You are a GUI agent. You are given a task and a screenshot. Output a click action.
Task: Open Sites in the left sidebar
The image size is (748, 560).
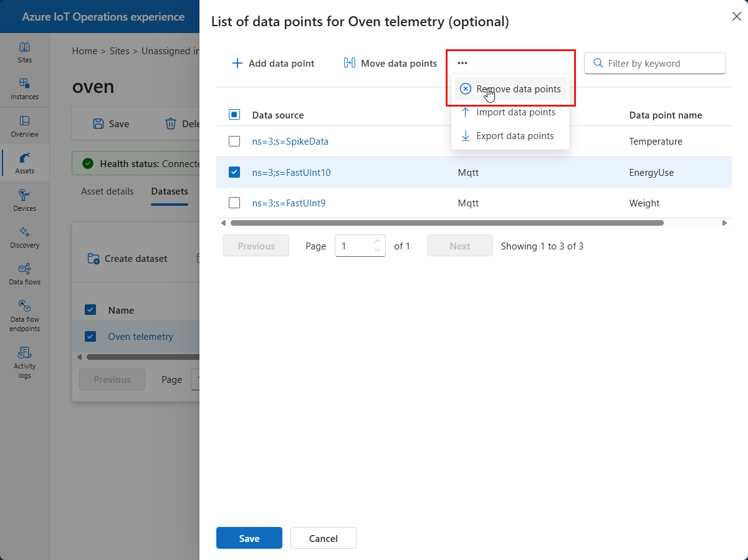[x=24, y=52]
